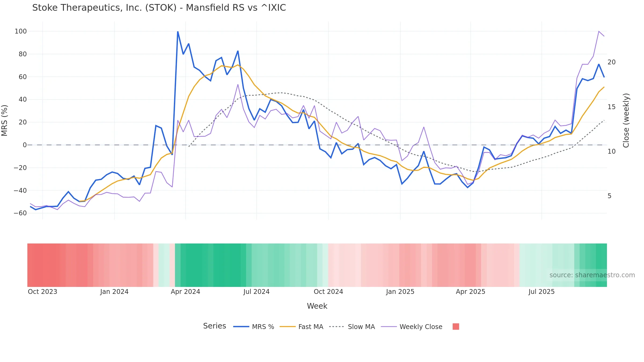
Task: Click the 'Jan 2024' axis tick label
Action: point(114,292)
